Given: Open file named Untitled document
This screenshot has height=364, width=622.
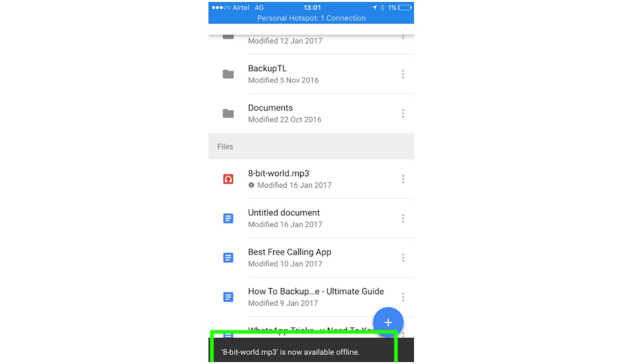Looking at the screenshot, I should [284, 213].
